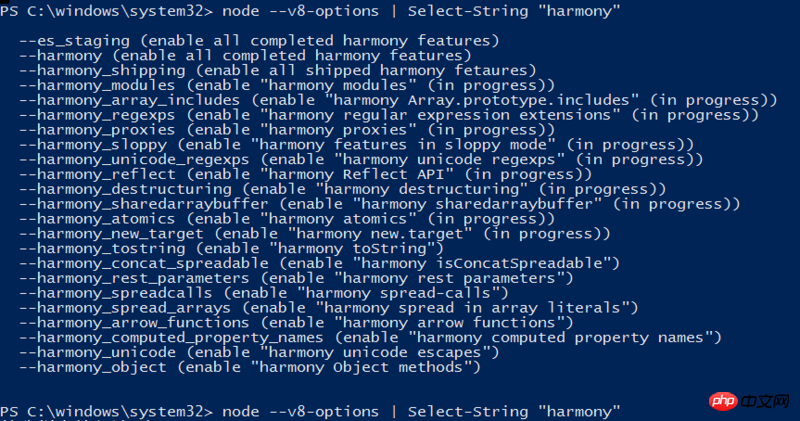Click the --harmony_modules flag
800x421 pixels.
97,85
